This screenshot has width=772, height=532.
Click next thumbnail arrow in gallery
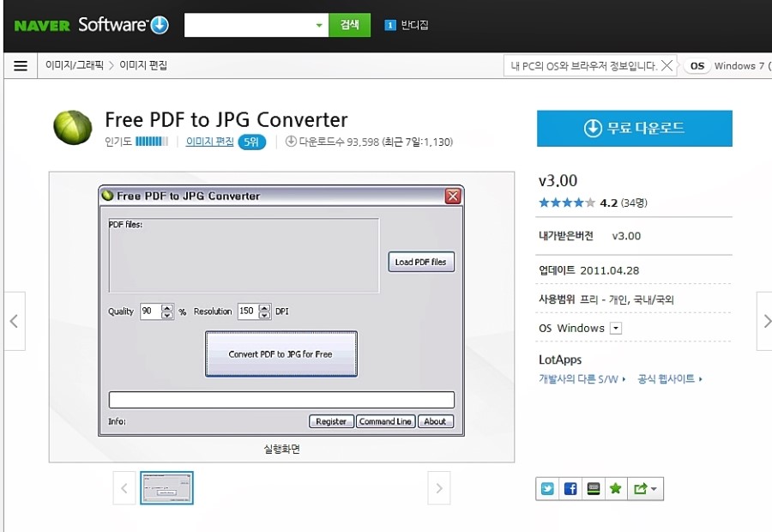pyautogui.click(x=438, y=488)
